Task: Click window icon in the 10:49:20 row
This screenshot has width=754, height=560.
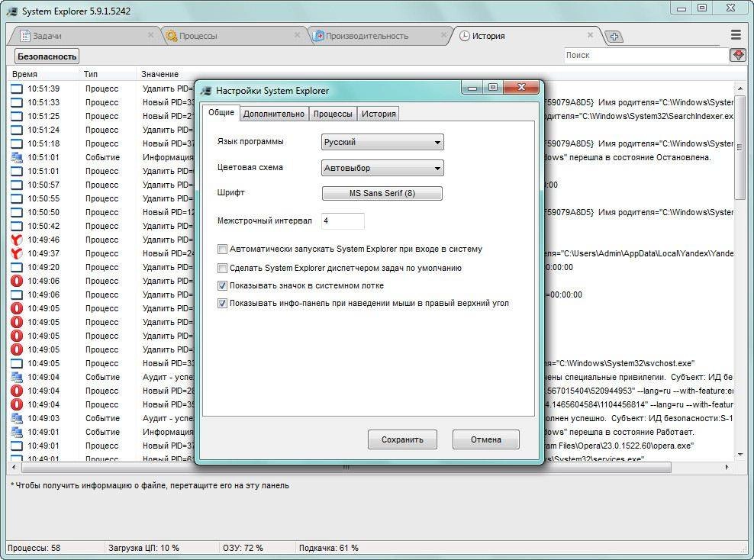Action: [x=17, y=267]
